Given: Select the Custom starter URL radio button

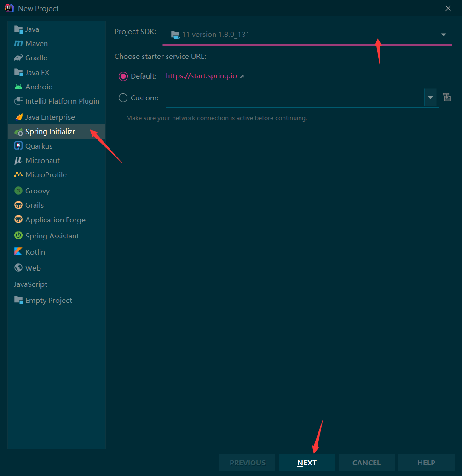Looking at the screenshot, I should pos(123,98).
